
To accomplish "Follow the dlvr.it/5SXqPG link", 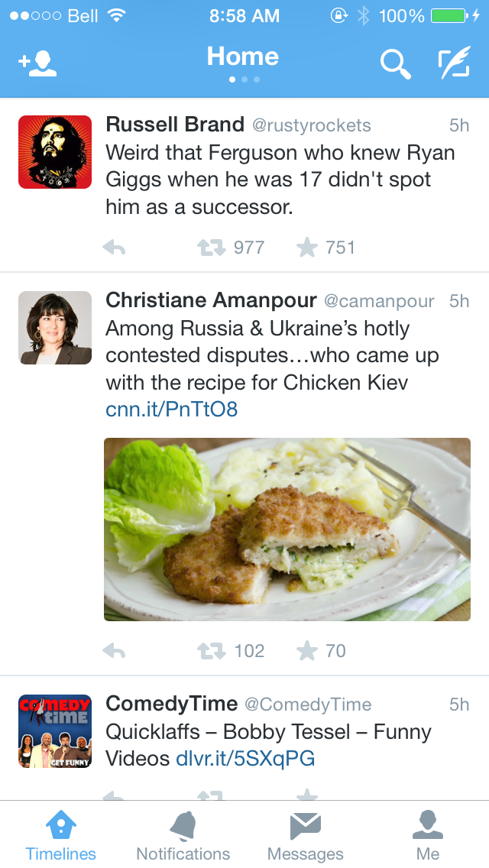I will click(x=245, y=758).
